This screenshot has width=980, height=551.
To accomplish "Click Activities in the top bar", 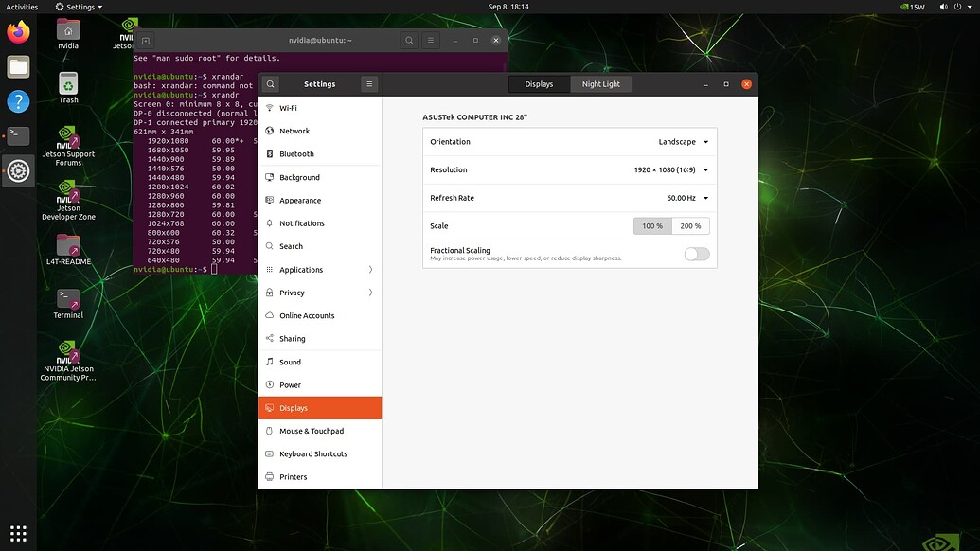I will (x=21, y=6).
